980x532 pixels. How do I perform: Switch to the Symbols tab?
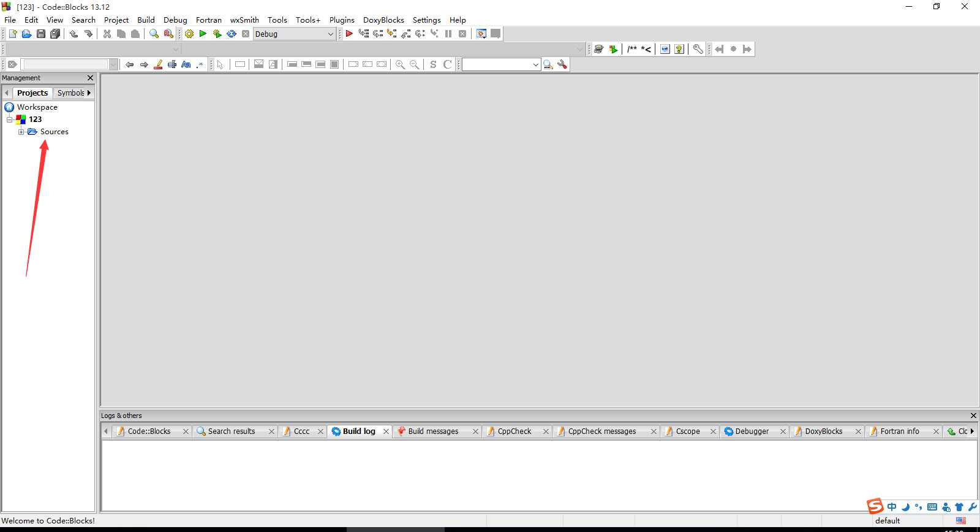pos(71,93)
